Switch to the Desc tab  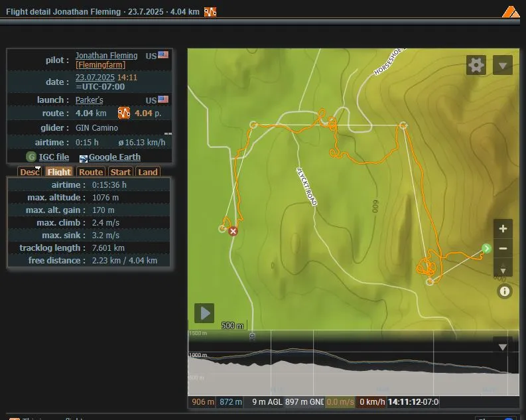tap(30, 172)
